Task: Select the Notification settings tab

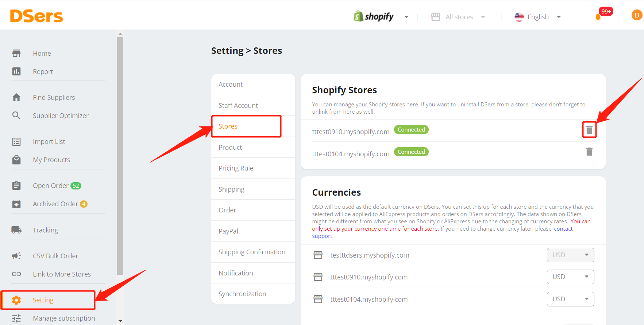Action: (x=253, y=273)
